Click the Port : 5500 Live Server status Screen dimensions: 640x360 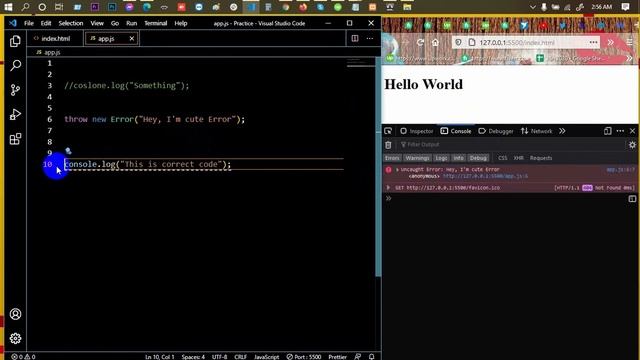304,356
